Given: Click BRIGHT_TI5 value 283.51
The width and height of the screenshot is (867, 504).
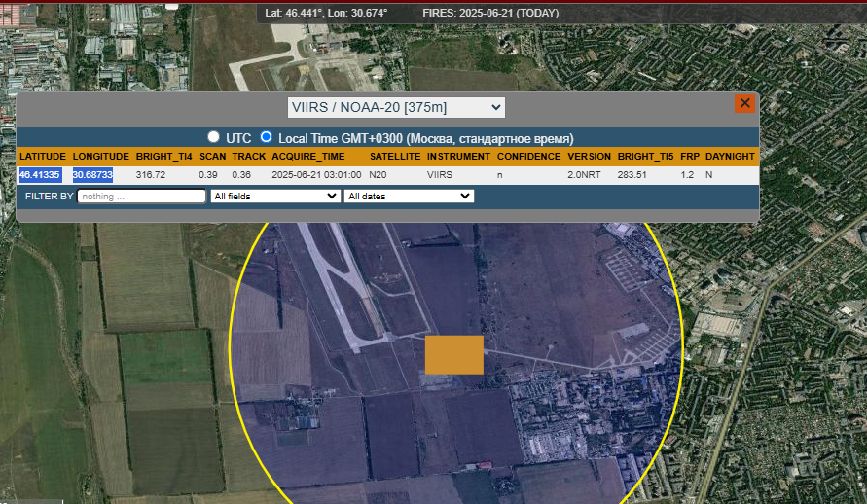Looking at the screenshot, I should pyautogui.click(x=632, y=174).
